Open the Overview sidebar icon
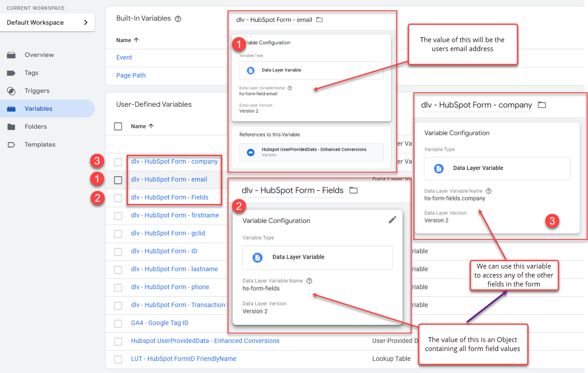This screenshot has width=588, height=373. (11, 55)
